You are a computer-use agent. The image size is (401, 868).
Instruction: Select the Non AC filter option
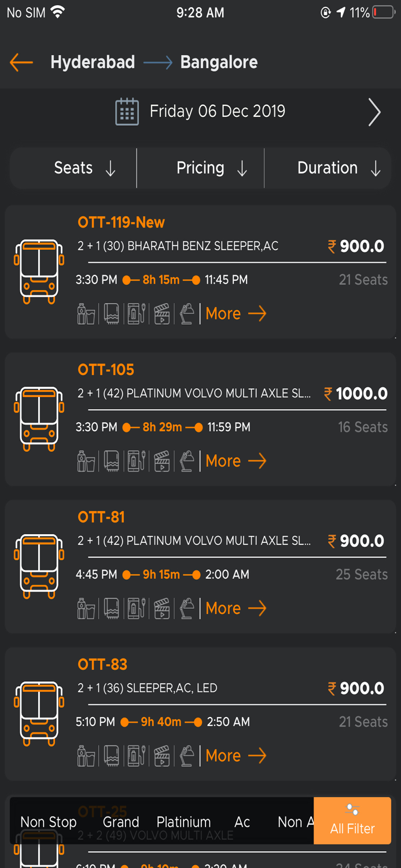tap(296, 822)
